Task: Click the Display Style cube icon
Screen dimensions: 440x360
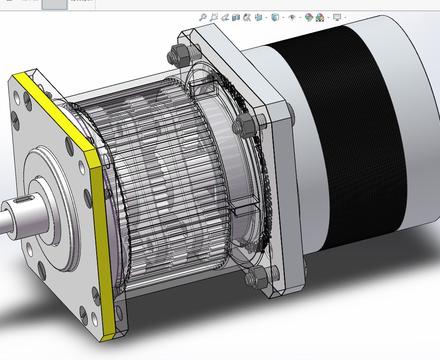Action: tap(275, 17)
